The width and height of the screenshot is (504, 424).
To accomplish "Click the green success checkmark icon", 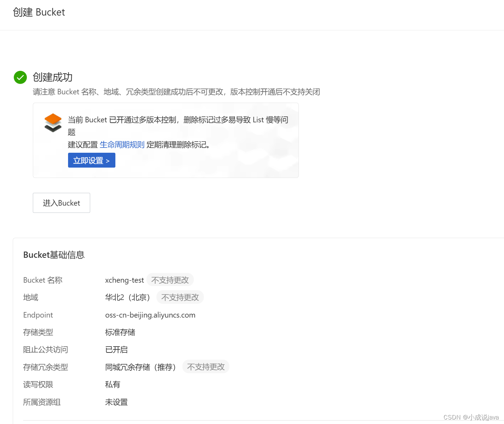I will 20,77.
